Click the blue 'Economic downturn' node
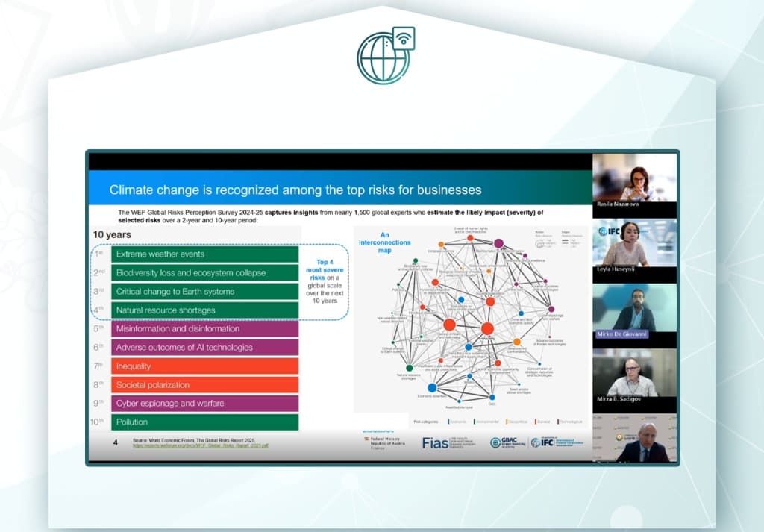The width and height of the screenshot is (764, 532). 432,388
